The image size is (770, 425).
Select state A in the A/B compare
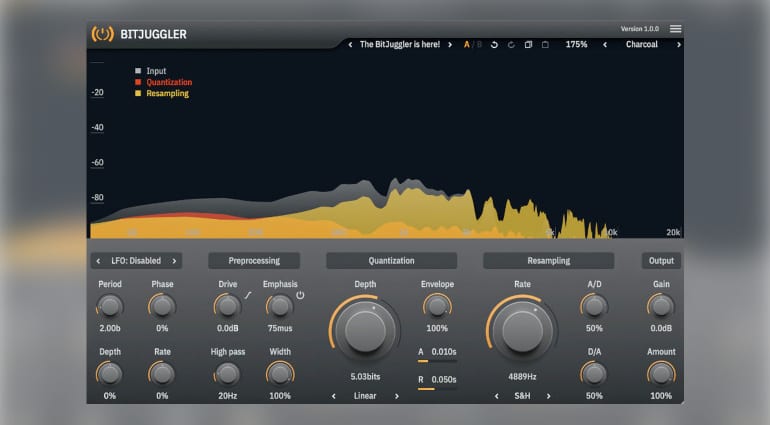click(x=467, y=45)
